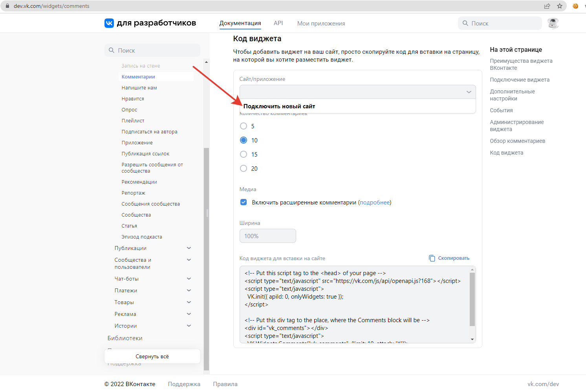The image size is (586, 392).
Task: Expand the Платежи section
Action: pyautogui.click(x=189, y=290)
